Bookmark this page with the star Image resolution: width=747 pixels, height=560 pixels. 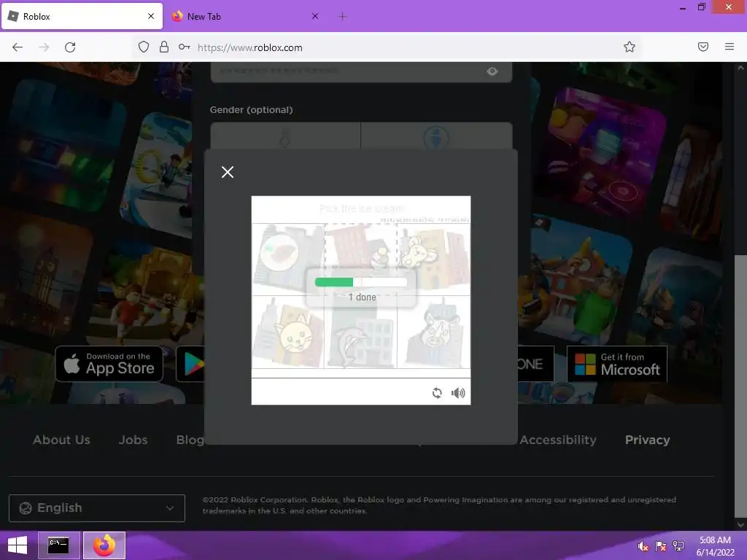pos(630,47)
